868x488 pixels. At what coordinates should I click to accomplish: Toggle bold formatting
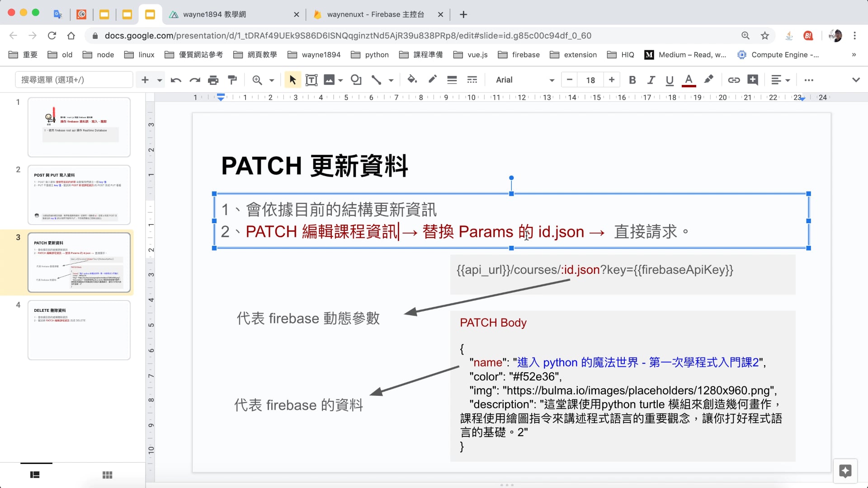click(x=632, y=80)
